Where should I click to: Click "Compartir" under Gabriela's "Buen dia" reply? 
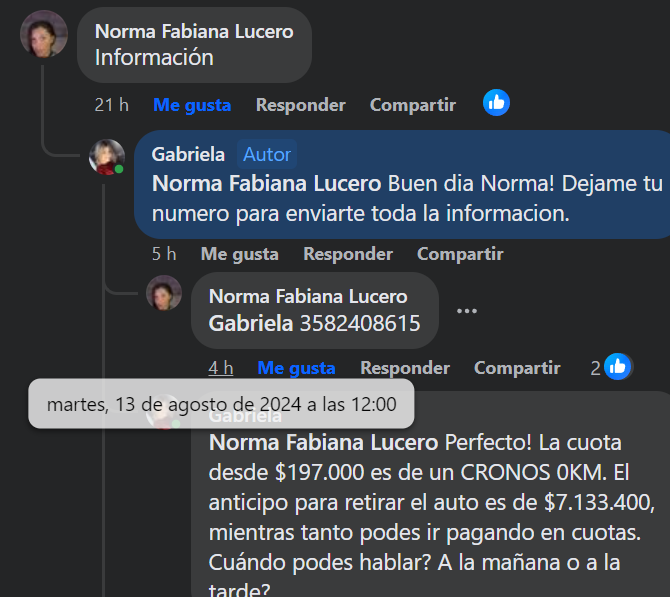click(460, 254)
